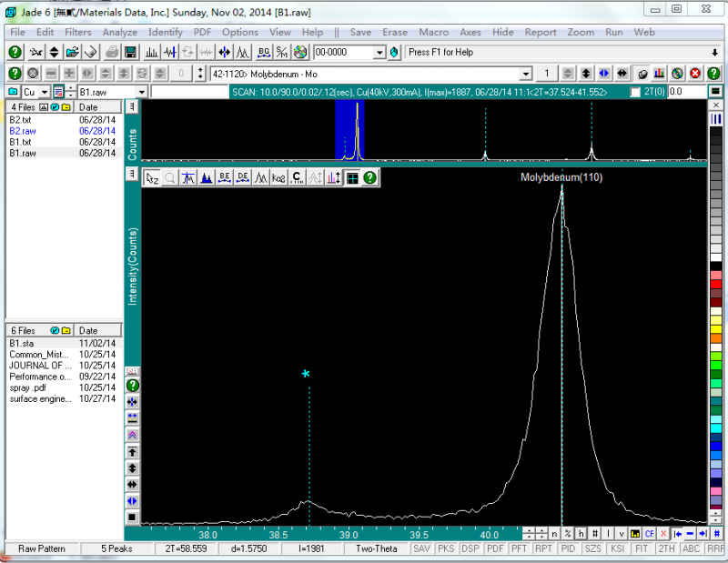Toggle the 2T(0) checkbox
The height and width of the screenshot is (563, 728).
point(635,92)
